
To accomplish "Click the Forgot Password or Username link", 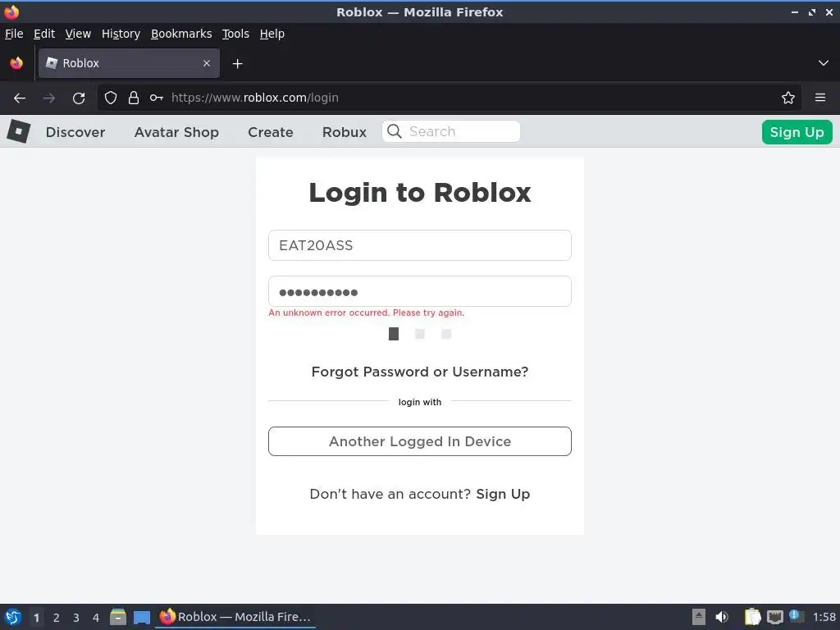I will coord(419,372).
